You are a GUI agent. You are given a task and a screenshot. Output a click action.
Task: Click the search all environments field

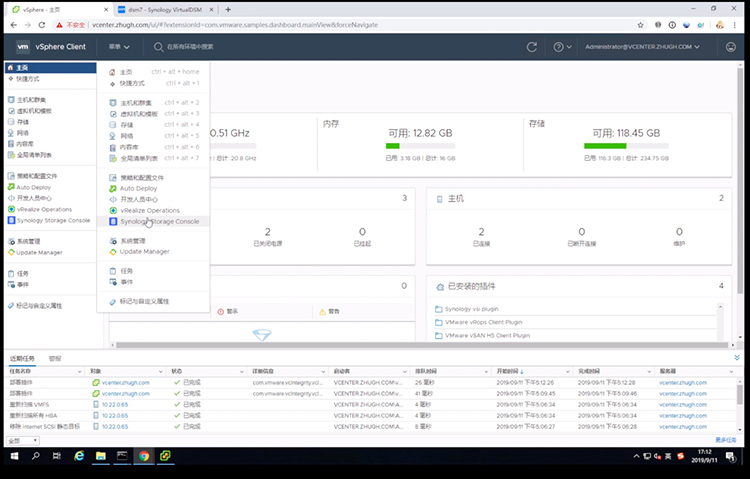point(190,47)
